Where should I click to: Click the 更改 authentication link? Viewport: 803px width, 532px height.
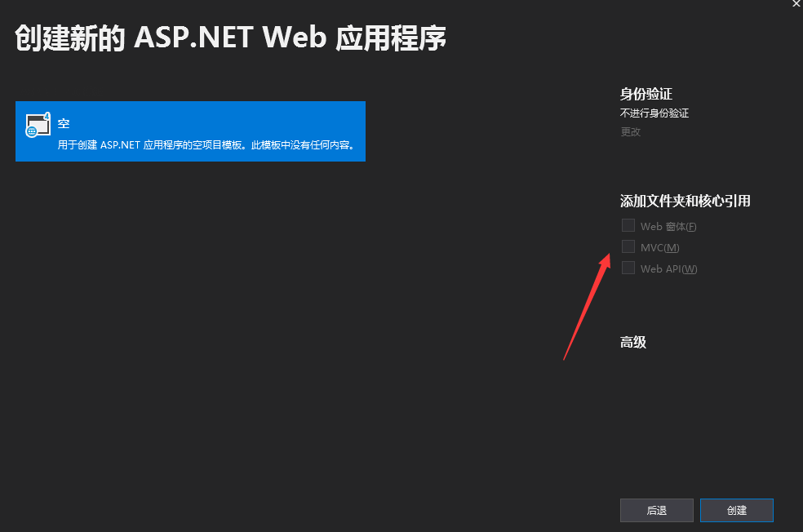(x=631, y=131)
